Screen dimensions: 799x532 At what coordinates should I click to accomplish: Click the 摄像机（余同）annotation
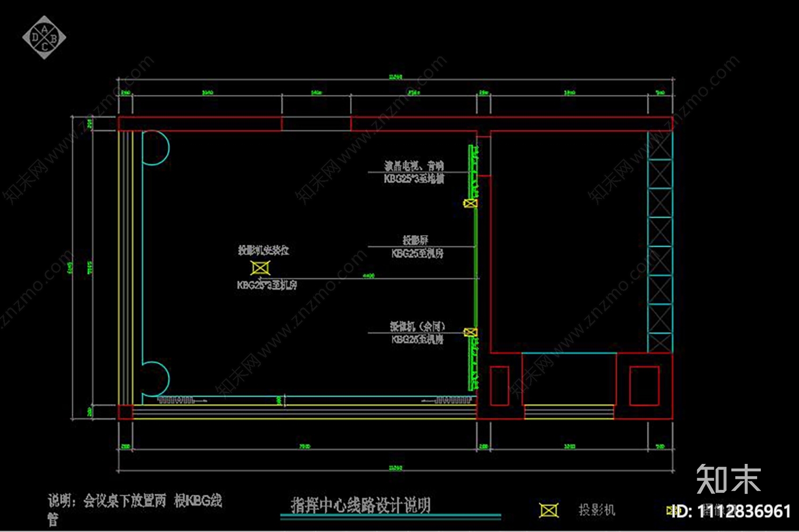(x=417, y=326)
